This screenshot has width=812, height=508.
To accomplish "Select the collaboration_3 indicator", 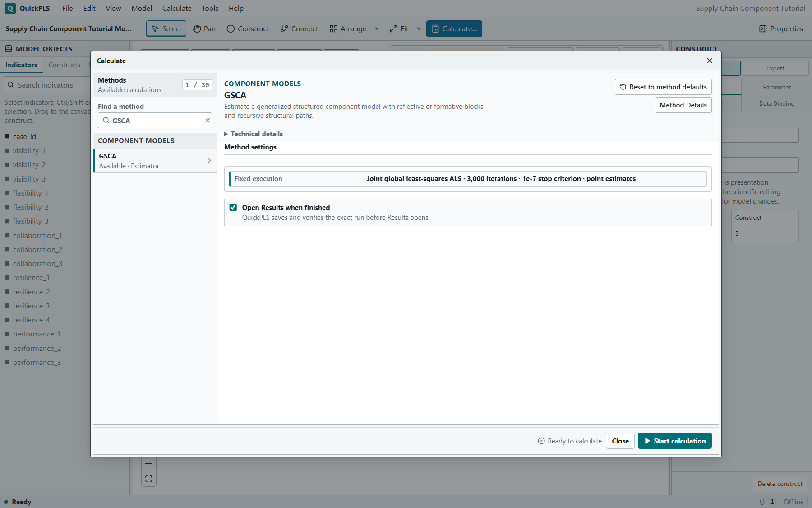I will point(37,264).
